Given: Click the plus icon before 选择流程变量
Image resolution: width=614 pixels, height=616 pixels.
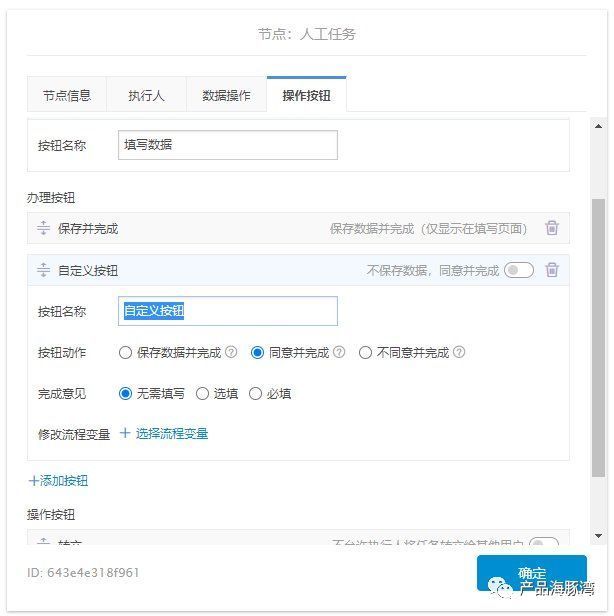Looking at the screenshot, I should tap(125, 433).
